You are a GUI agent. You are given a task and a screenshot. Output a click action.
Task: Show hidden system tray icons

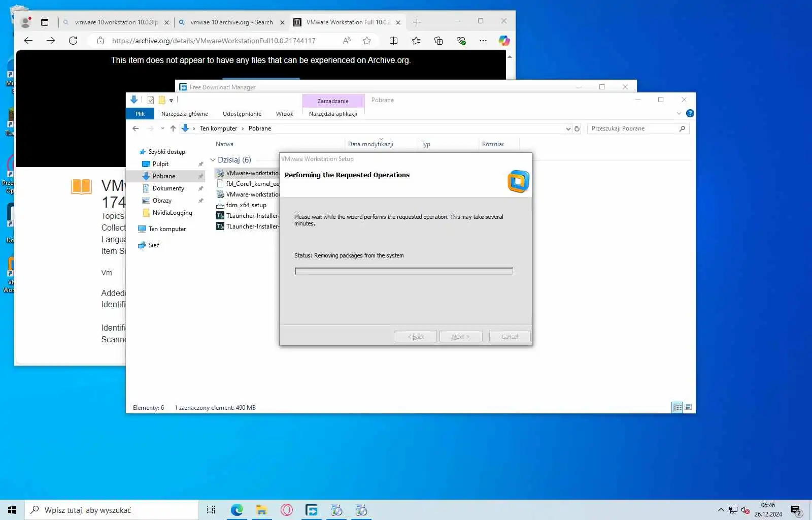pyautogui.click(x=721, y=510)
